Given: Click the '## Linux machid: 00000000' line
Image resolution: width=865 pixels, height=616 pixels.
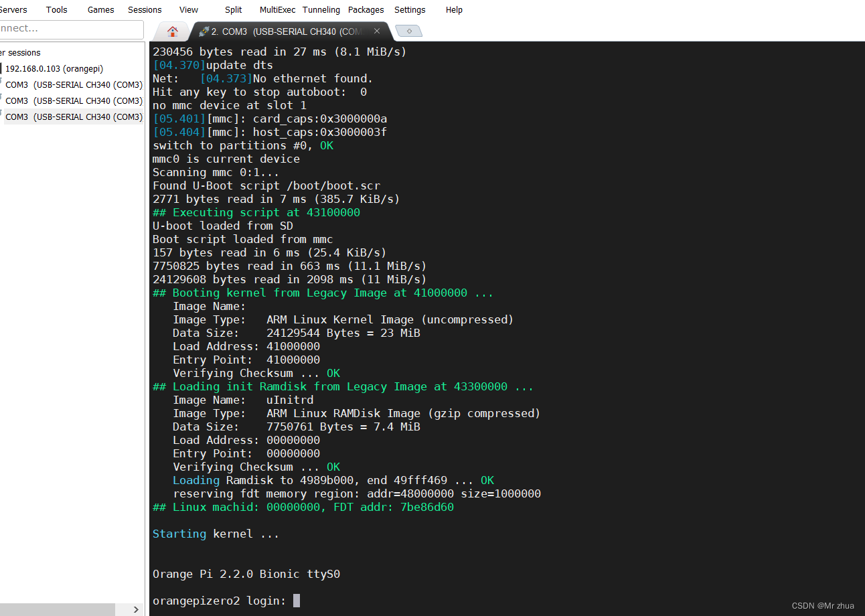Looking at the screenshot, I should [x=303, y=507].
